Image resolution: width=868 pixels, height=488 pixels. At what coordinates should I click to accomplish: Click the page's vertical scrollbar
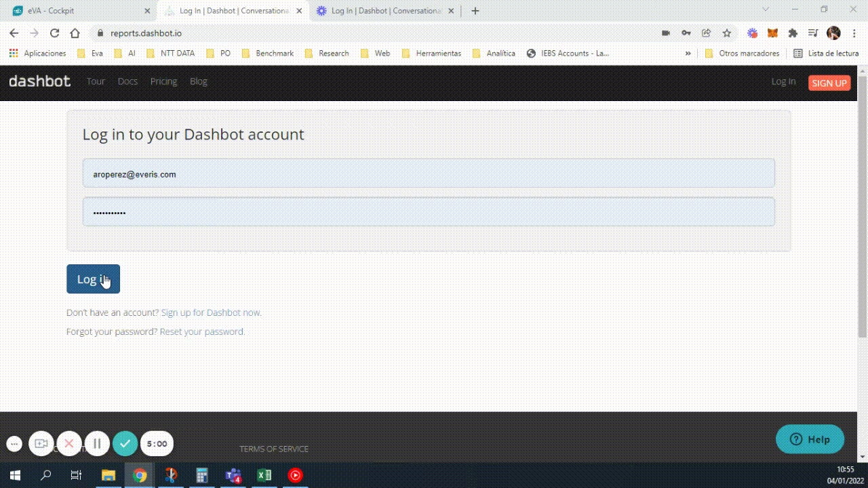point(863,203)
